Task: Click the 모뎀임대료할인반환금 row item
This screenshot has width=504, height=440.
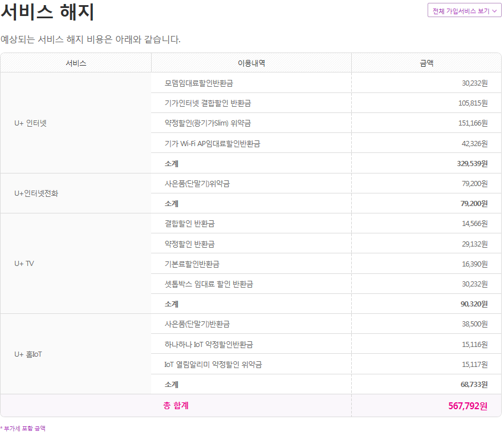Action: 198,83
